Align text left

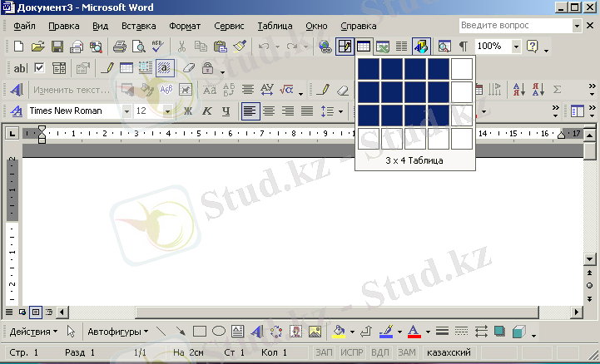pyautogui.click(x=250, y=111)
